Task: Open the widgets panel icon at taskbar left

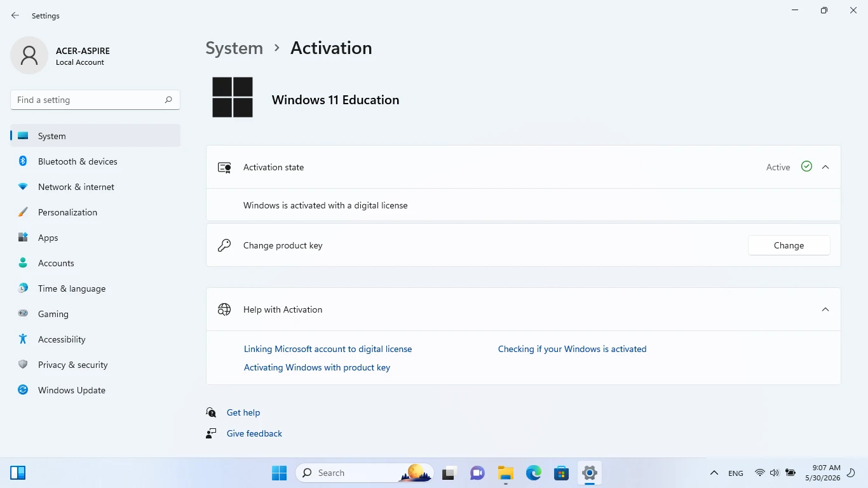Action: pos(18,473)
